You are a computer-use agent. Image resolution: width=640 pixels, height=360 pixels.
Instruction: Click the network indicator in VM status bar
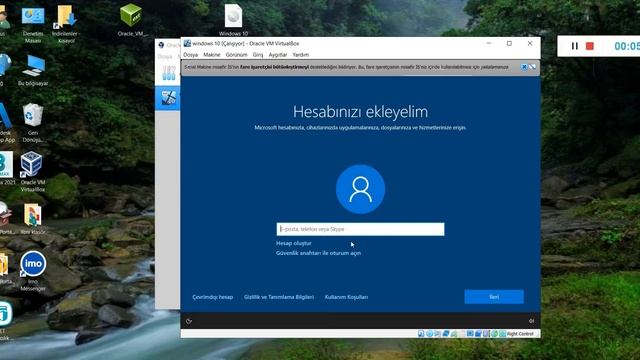pyautogui.click(x=446, y=333)
